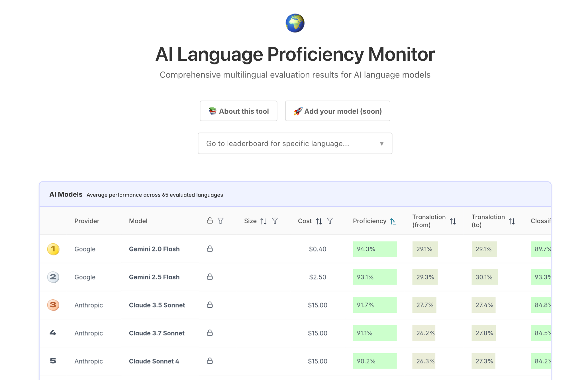This screenshot has height=380, width=588.
Task: Sort by Cost column arrows
Action: click(319, 221)
